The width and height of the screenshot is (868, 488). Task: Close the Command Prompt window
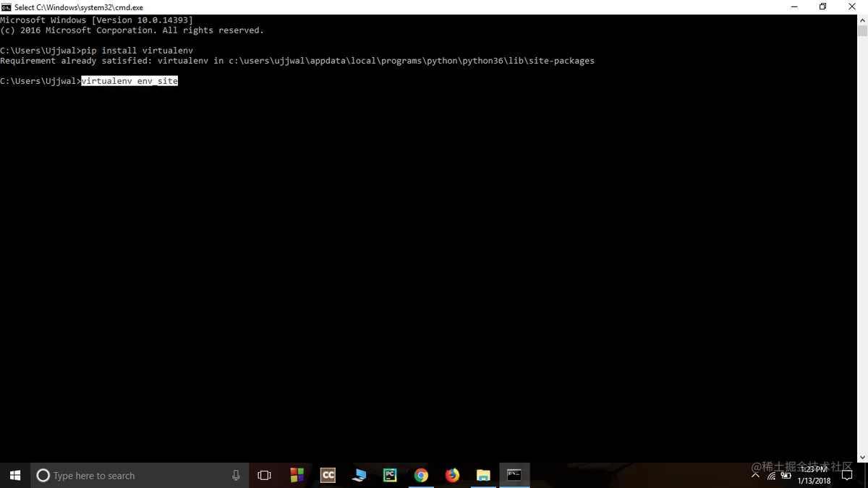[853, 7]
